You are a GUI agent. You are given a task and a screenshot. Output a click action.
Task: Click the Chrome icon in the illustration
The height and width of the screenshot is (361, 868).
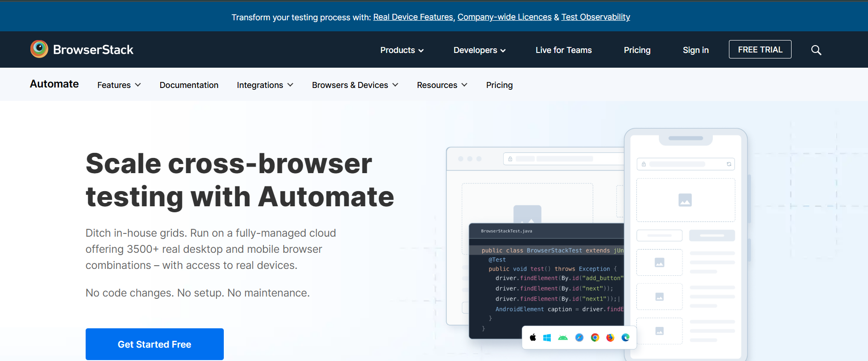coord(595,338)
